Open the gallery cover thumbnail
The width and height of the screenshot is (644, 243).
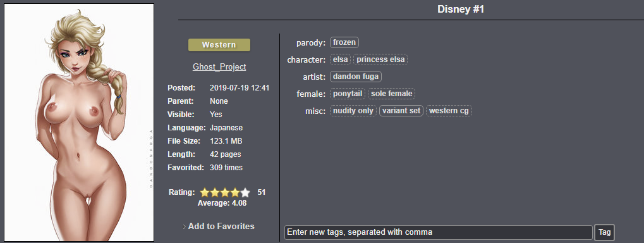[79, 122]
